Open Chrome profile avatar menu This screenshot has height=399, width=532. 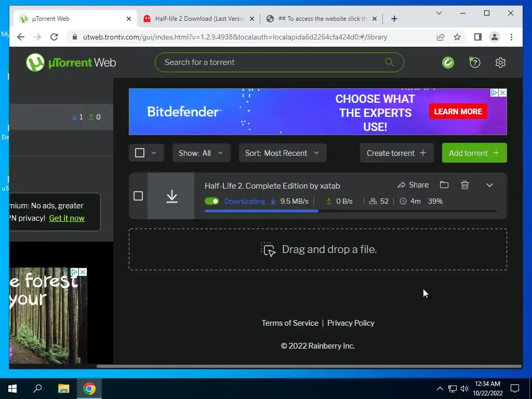coord(495,37)
